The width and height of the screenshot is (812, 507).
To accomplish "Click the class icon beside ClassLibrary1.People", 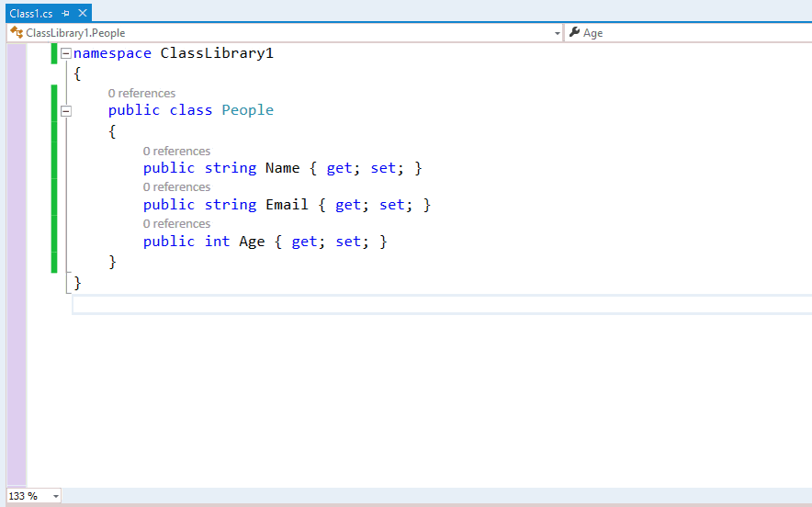I will [17, 33].
